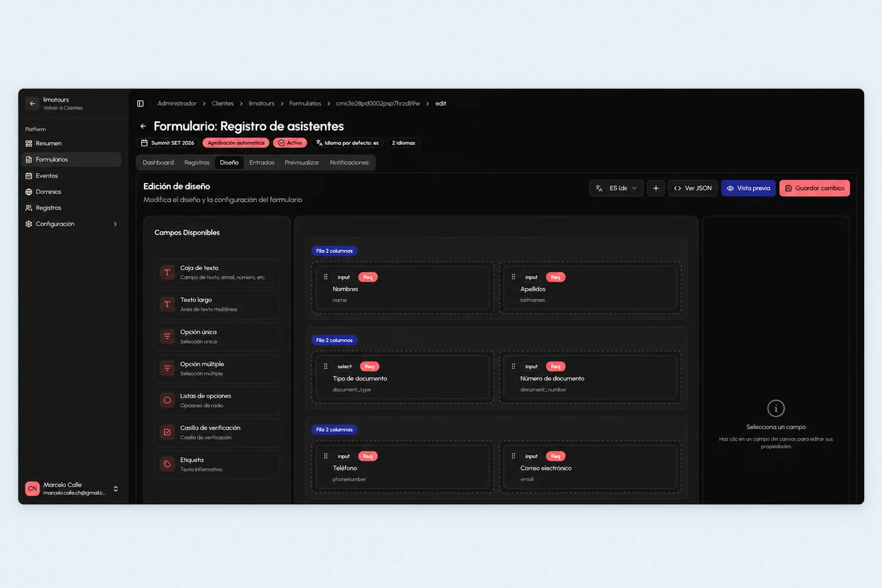
Task: Click Idioma por defecto: es badge
Action: [347, 143]
